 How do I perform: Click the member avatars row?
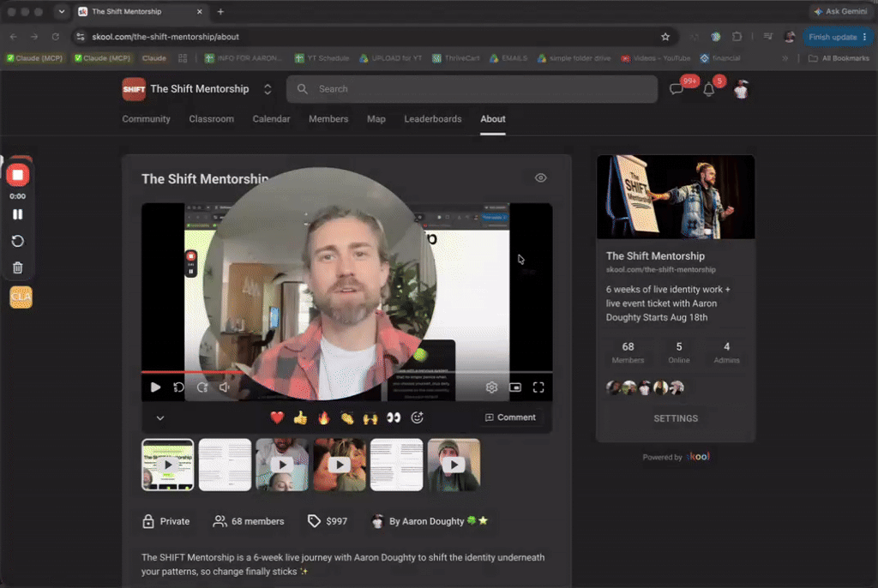click(x=645, y=387)
